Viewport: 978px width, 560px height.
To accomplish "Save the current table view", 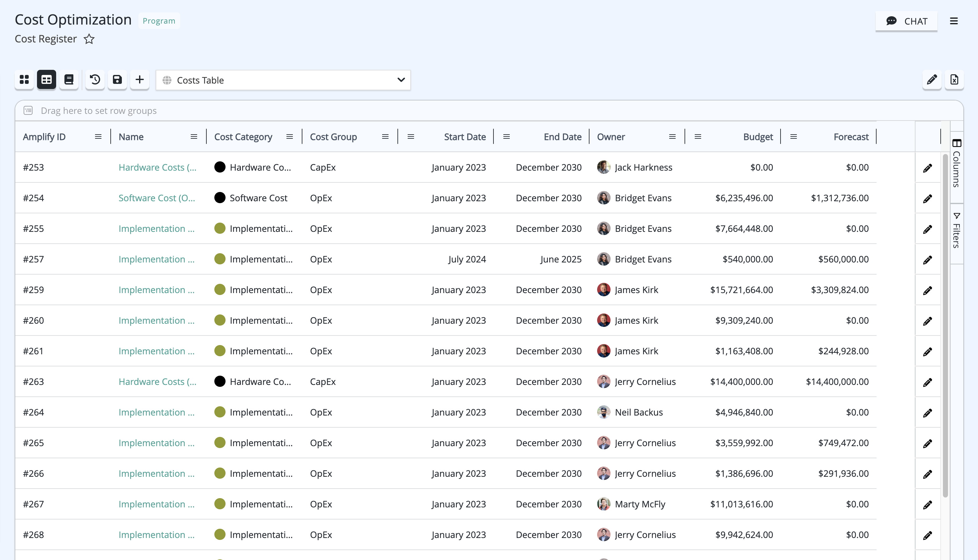I will 117,80.
